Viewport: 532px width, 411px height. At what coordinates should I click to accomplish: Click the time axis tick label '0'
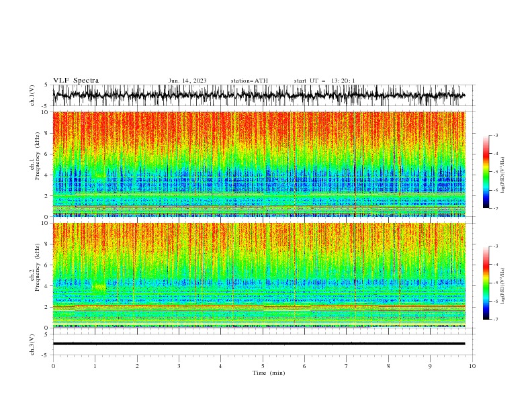coord(53,366)
